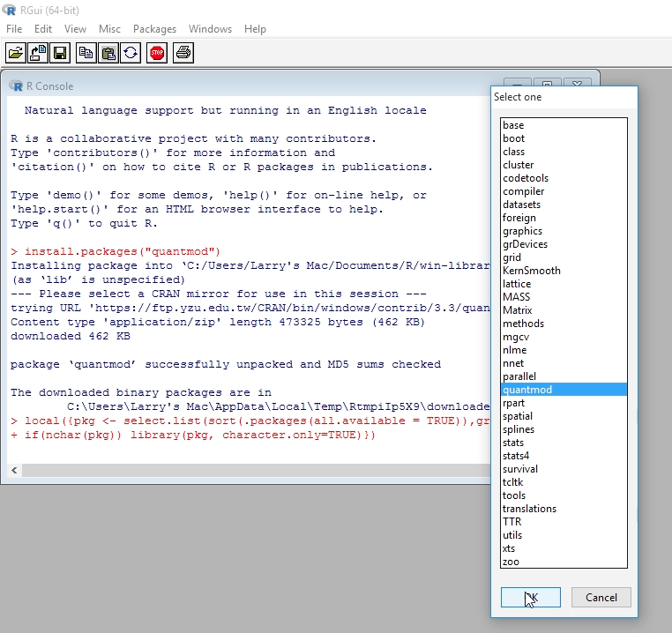This screenshot has width=672, height=633.
Task: Open the Windows menu
Action: (210, 29)
